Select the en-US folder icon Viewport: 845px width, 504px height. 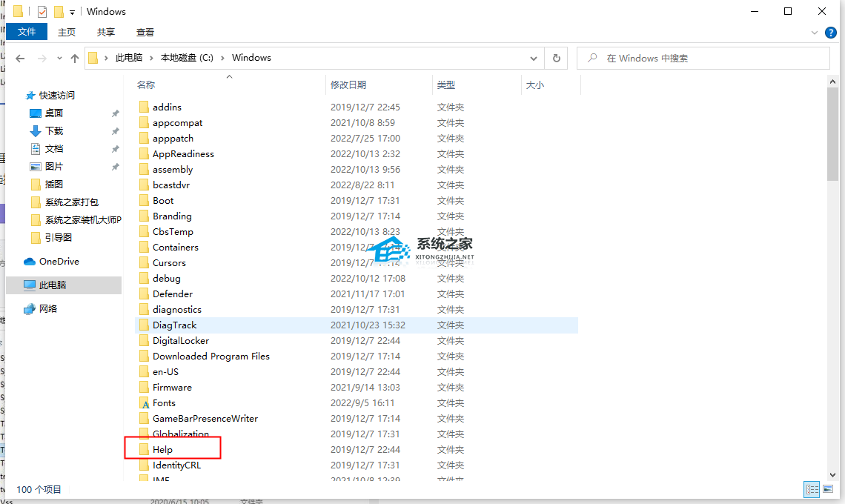click(x=144, y=372)
